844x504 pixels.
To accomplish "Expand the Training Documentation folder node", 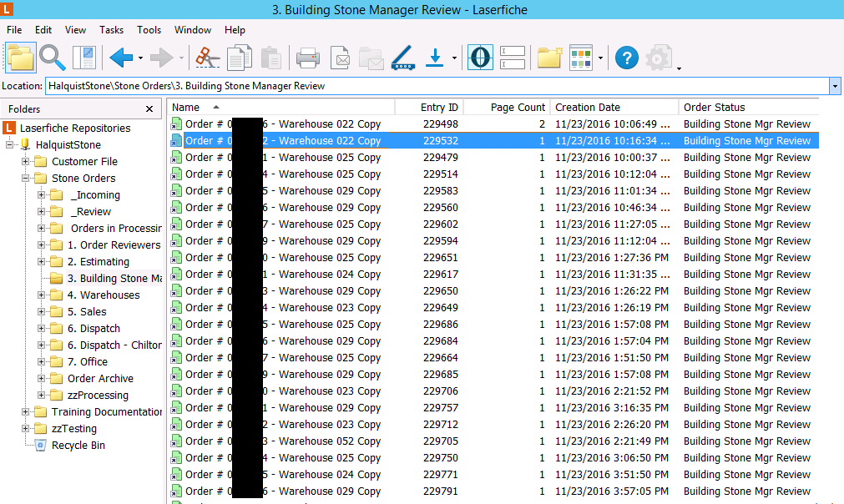I will tap(25, 411).
